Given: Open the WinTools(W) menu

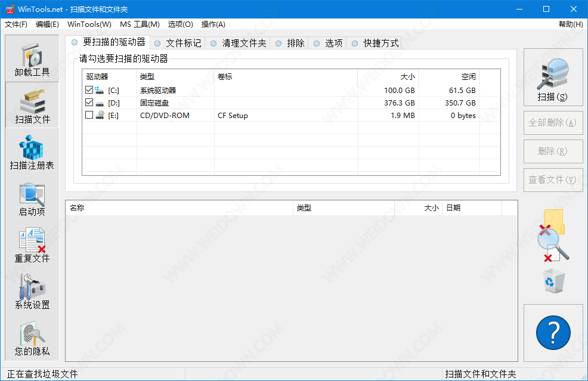Looking at the screenshot, I should click(89, 24).
